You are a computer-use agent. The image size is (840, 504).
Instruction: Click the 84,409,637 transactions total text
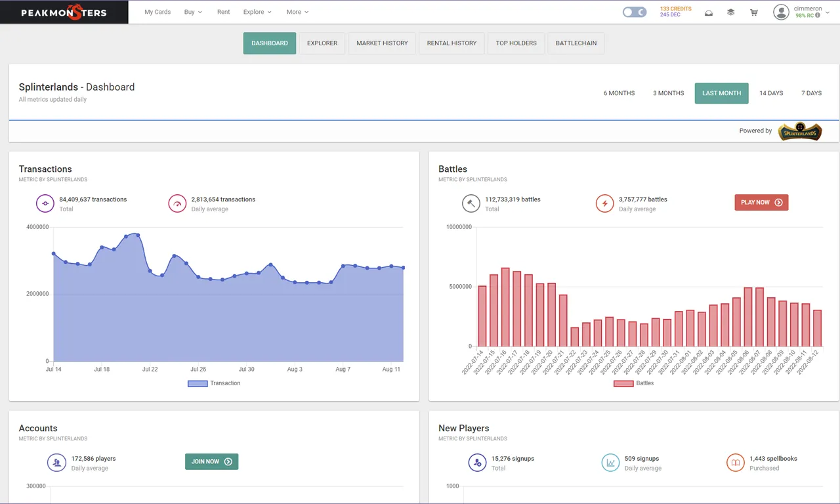tap(93, 199)
